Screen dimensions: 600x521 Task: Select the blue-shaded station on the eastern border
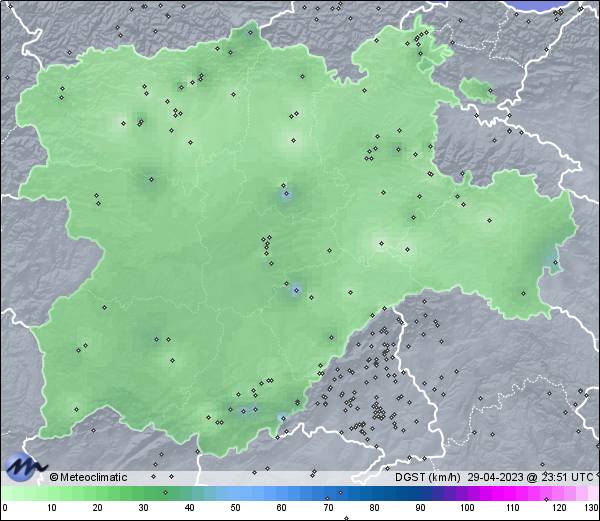pos(556,262)
